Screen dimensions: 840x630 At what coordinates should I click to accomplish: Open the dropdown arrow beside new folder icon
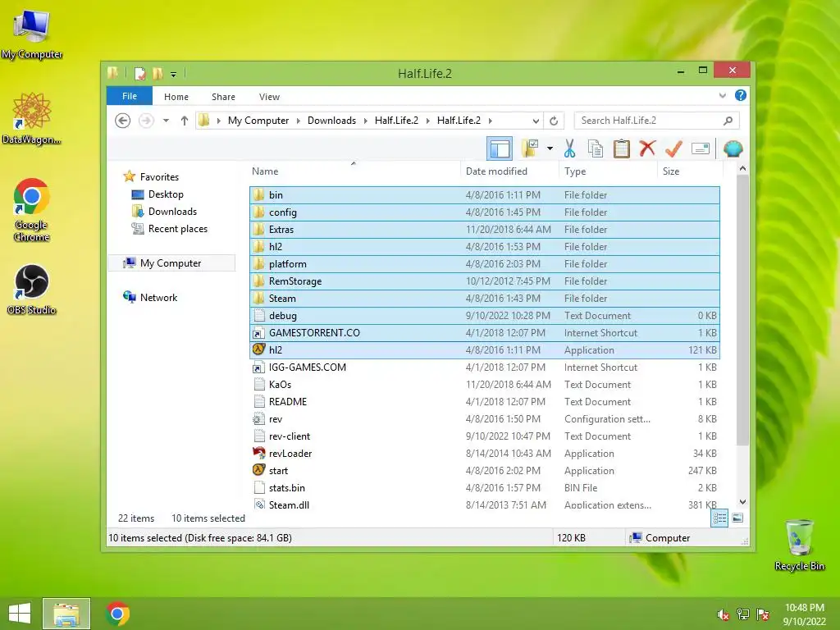pos(550,148)
